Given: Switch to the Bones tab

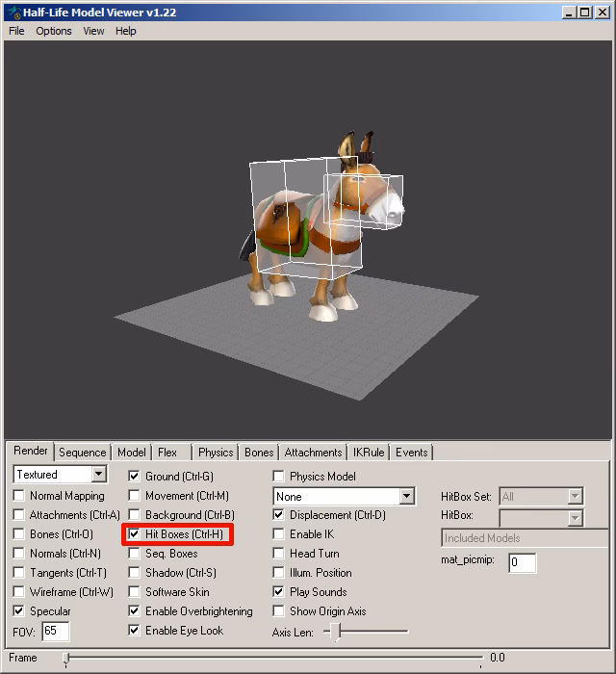Looking at the screenshot, I should (259, 453).
